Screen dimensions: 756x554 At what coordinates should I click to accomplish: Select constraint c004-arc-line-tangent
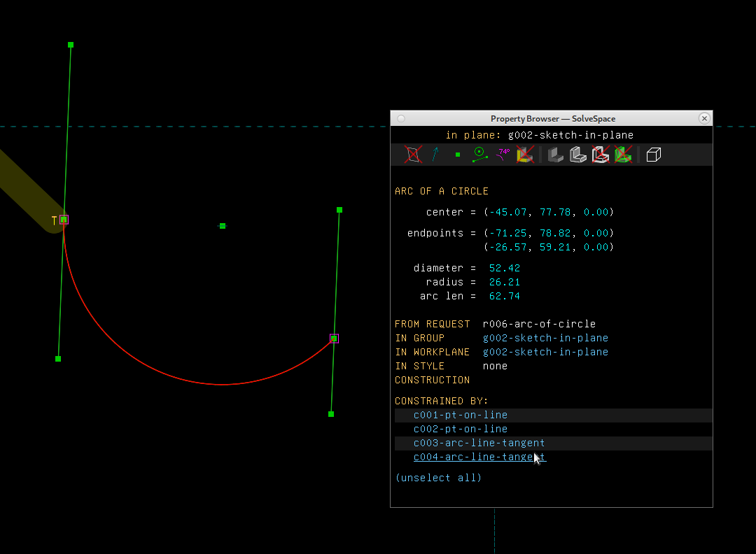tap(479, 457)
